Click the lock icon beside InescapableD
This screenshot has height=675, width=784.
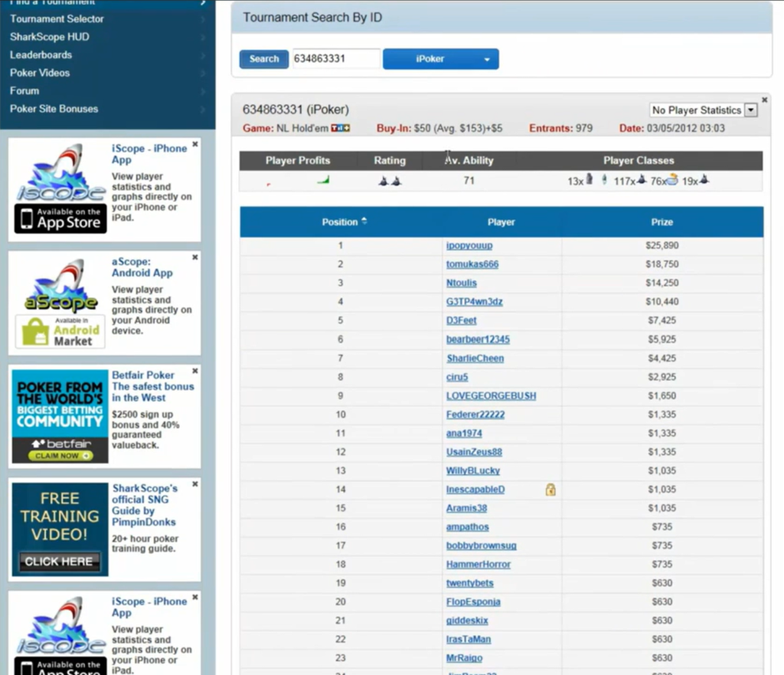click(x=550, y=490)
